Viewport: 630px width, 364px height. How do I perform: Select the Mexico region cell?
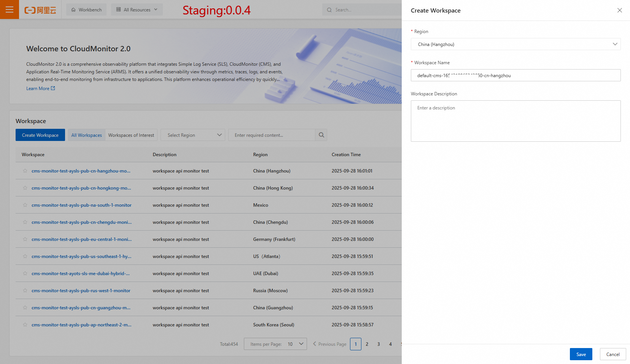click(x=261, y=205)
